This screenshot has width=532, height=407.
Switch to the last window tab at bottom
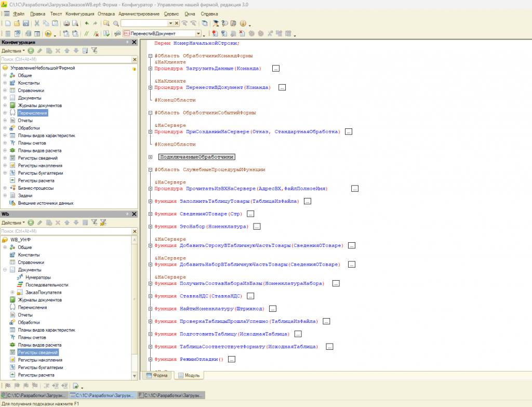tap(171, 395)
